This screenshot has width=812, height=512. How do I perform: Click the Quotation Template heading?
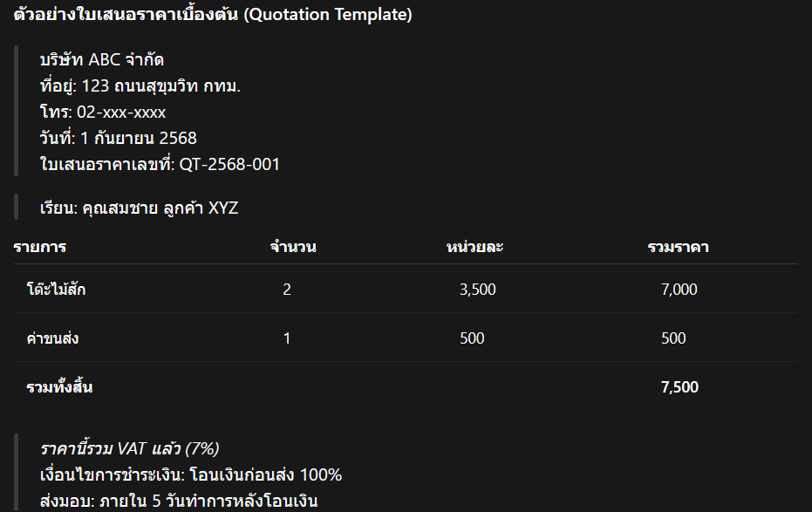tap(213, 15)
